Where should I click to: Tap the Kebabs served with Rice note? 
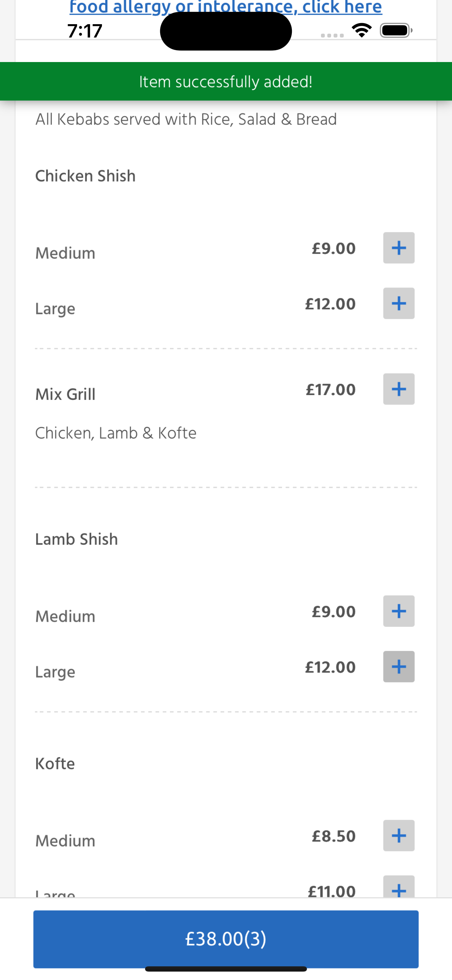pos(186,120)
